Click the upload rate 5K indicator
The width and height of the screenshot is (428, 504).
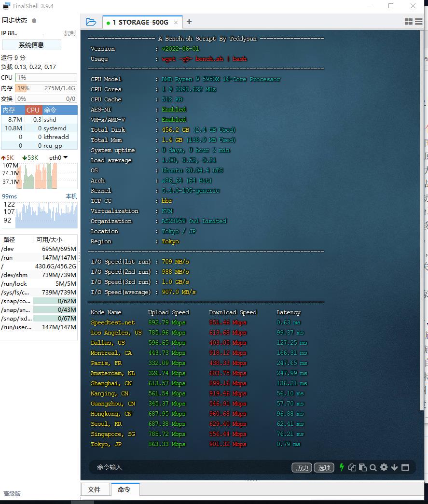click(x=7, y=157)
